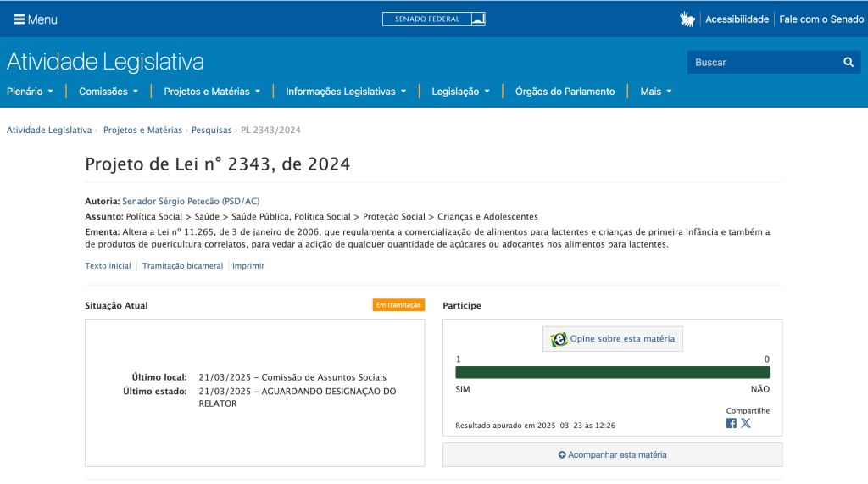Expand the Mais dropdown menu
This screenshot has height=484, width=868.
pyautogui.click(x=656, y=92)
